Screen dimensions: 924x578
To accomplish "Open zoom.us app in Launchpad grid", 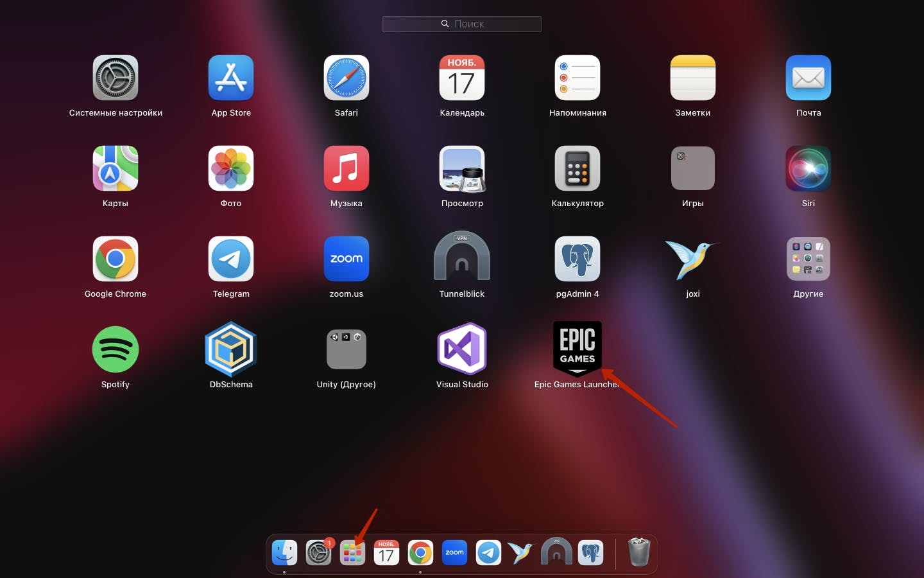I will point(346,259).
